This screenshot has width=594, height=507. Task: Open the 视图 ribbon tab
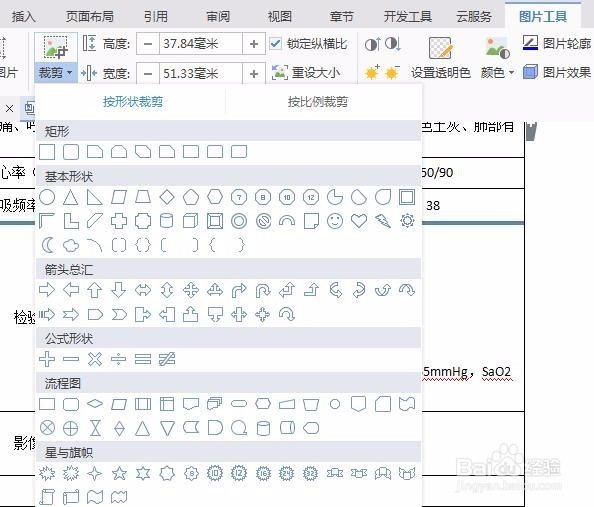point(280,17)
